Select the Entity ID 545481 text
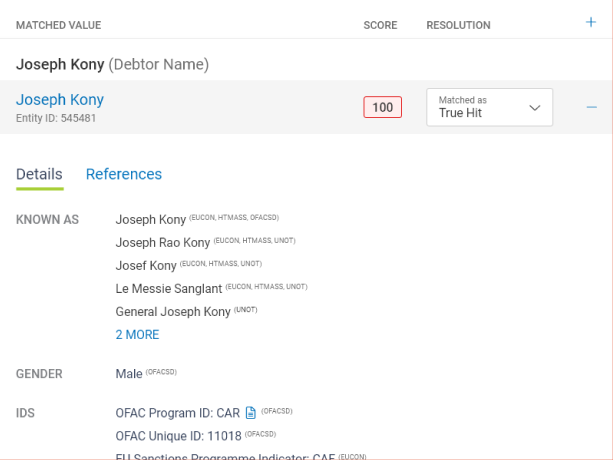Viewport: 613px width, 460px height. pyautogui.click(x=56, y=118)
